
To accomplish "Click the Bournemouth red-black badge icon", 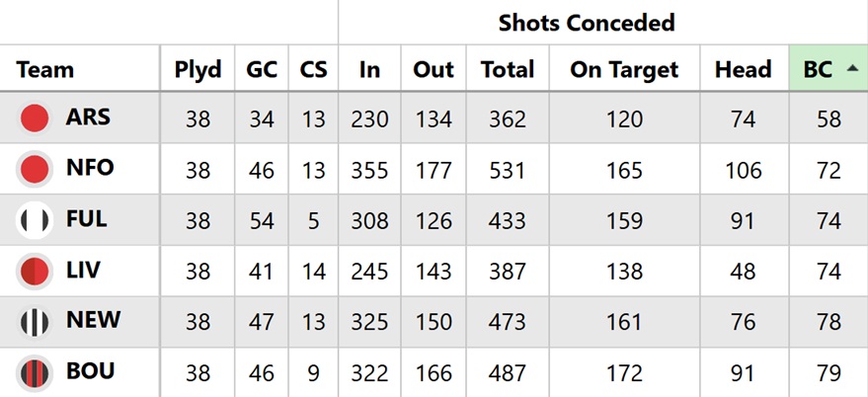I will pos(35,373).
